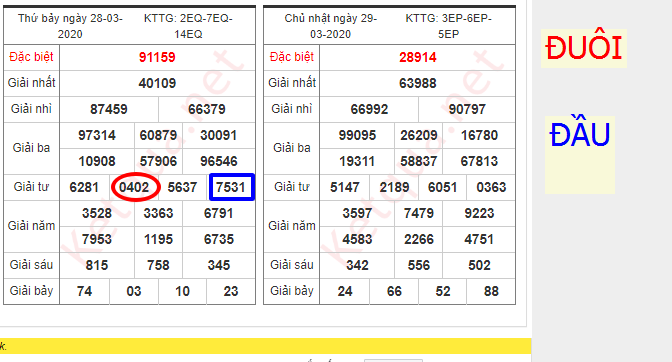
Task: Select special prize number 91159
Action: point(157,57)
